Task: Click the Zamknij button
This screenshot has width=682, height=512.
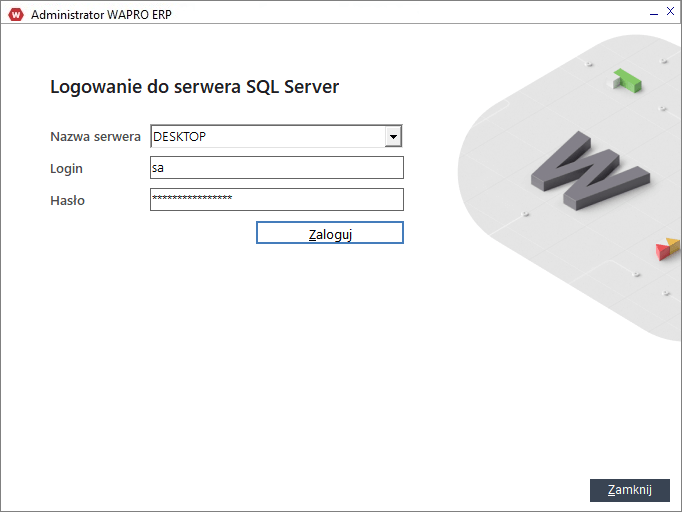Action: pos(629,490)
